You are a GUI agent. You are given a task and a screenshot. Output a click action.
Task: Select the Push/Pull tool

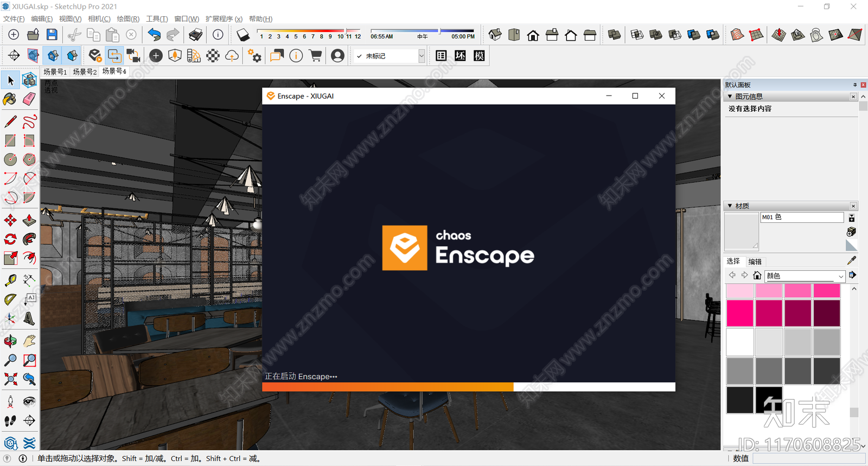pyautogui.click(x=29, y=220)
